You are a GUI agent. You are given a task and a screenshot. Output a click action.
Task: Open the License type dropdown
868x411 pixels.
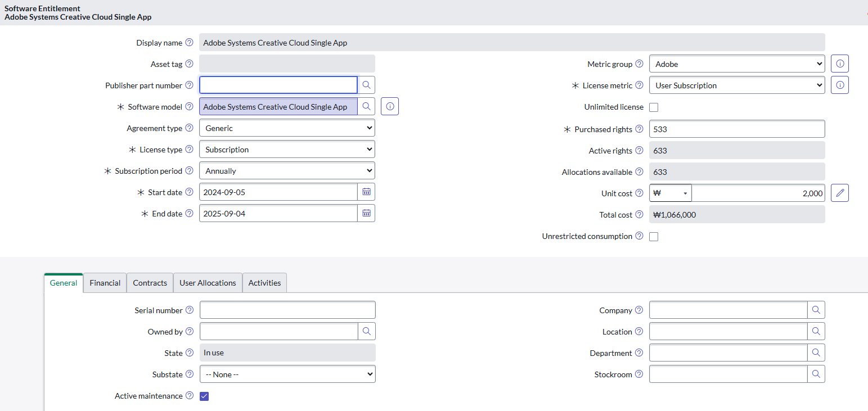(287, 150)
